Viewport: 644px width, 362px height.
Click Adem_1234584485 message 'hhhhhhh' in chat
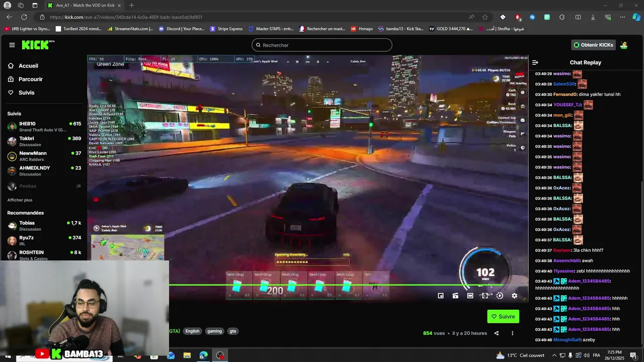tap(619, 298)
